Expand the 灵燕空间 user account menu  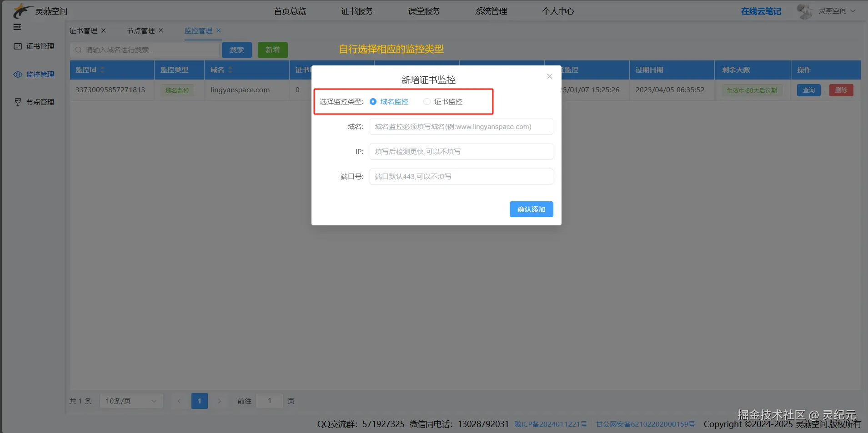point(837,11)
